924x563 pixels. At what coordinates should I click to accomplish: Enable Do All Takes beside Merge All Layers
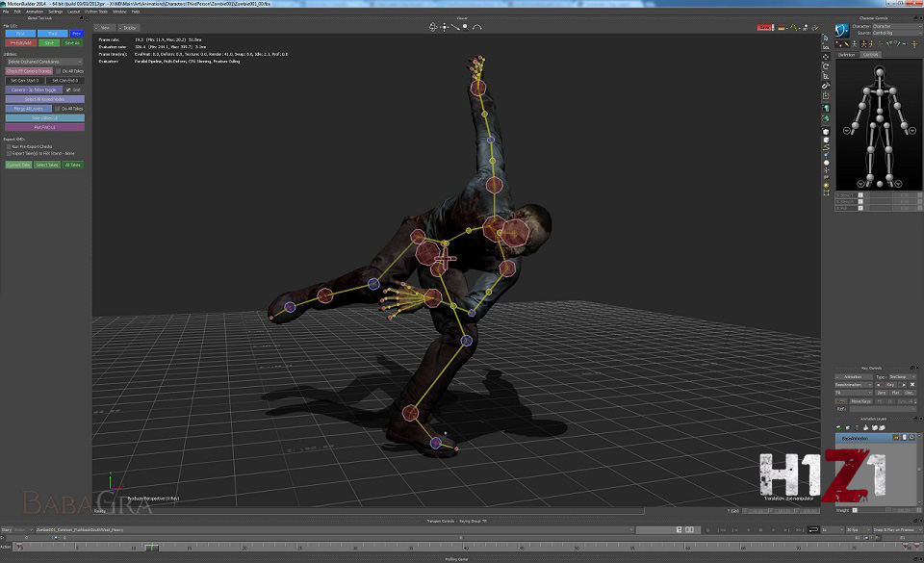pos(57,109)
